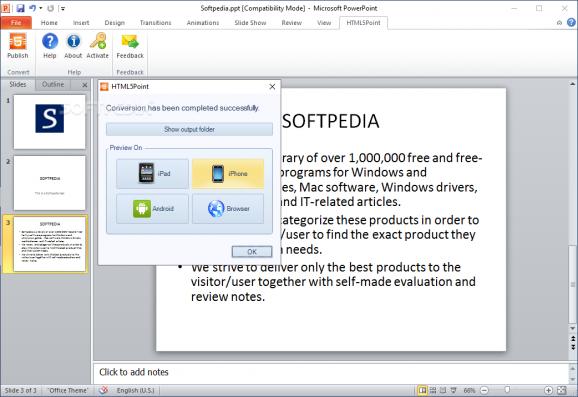Click the 'Slide 3 of 3' status text
Viewport: 578px width, 397px height.
coord(21,390)
